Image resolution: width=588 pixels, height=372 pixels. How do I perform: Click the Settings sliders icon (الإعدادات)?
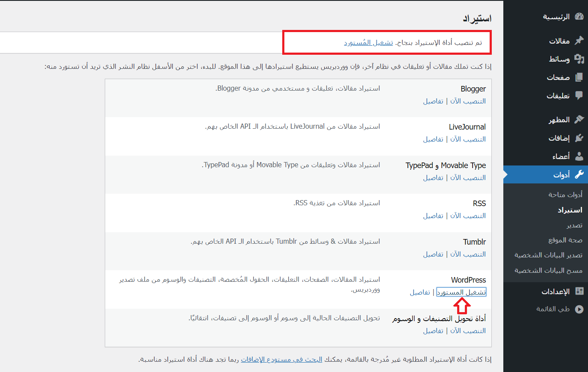579,292
